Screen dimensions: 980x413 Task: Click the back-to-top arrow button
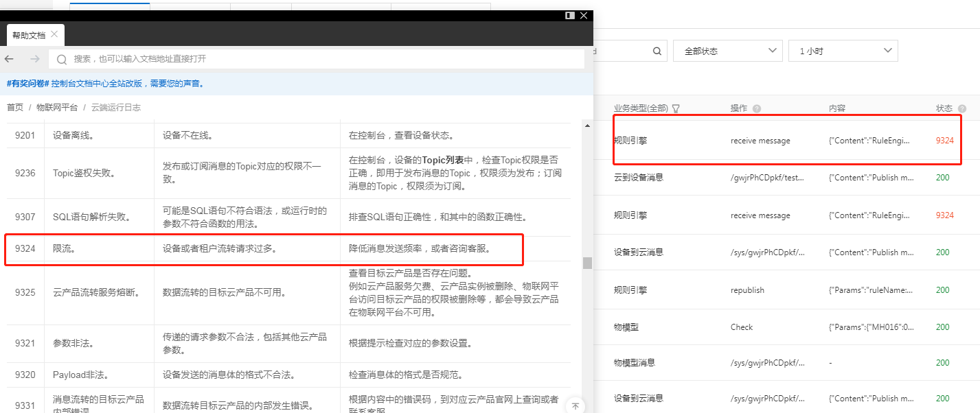tap(575, 406)
